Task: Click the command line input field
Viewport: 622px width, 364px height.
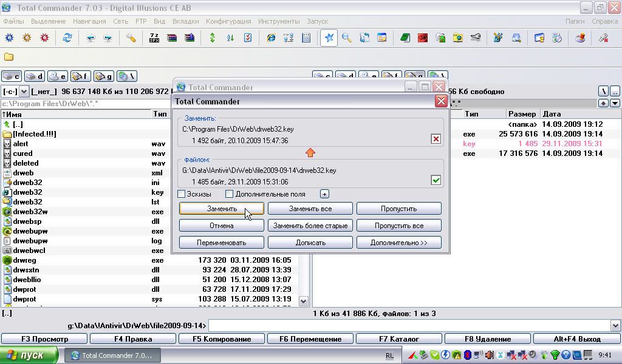Action: 409,326
